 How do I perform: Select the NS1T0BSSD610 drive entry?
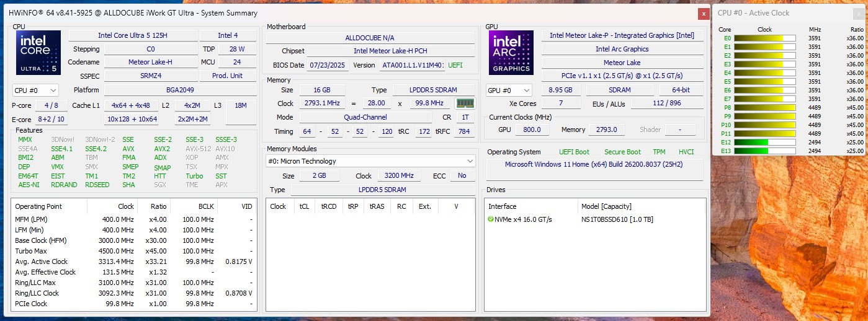coord(617,219)
